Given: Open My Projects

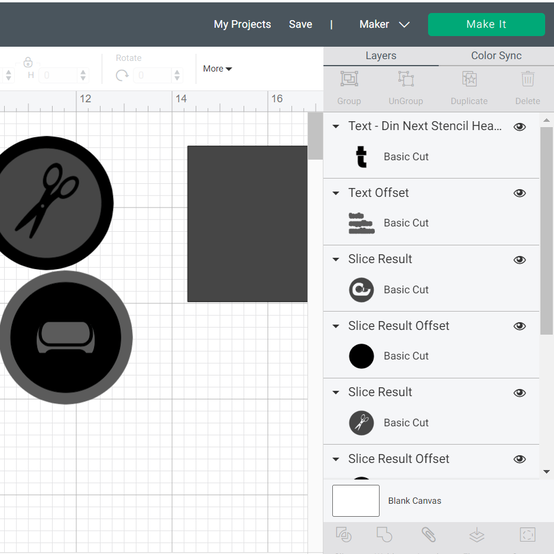Looking at the screenshot, I should tap(242, 24).
